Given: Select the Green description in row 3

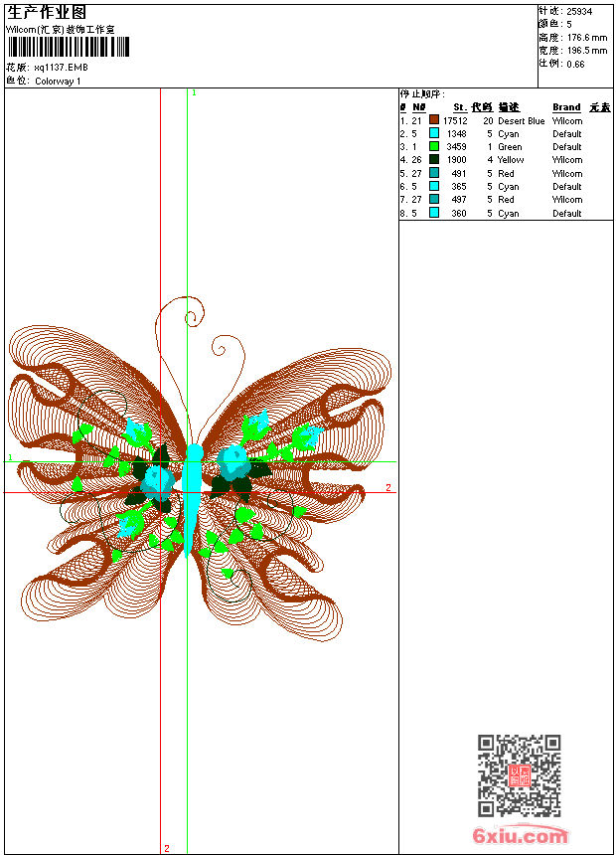Looking at the screenshot, I should tap(510, 147).
